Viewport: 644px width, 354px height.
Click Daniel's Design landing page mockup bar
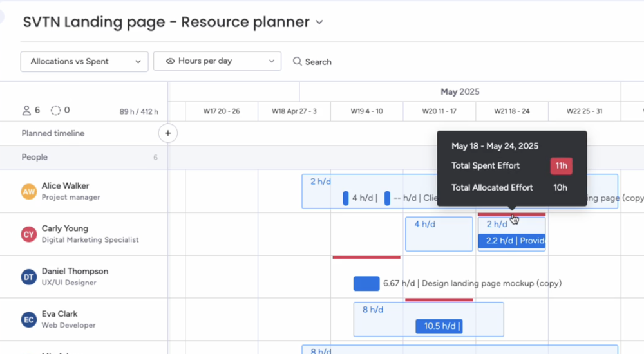366,283
